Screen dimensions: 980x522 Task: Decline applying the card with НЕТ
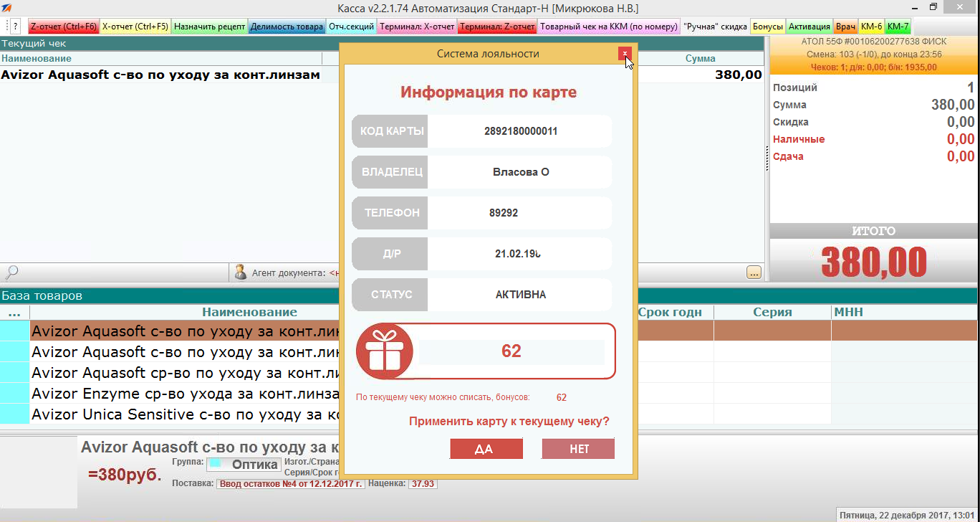(x=579, y=449)
